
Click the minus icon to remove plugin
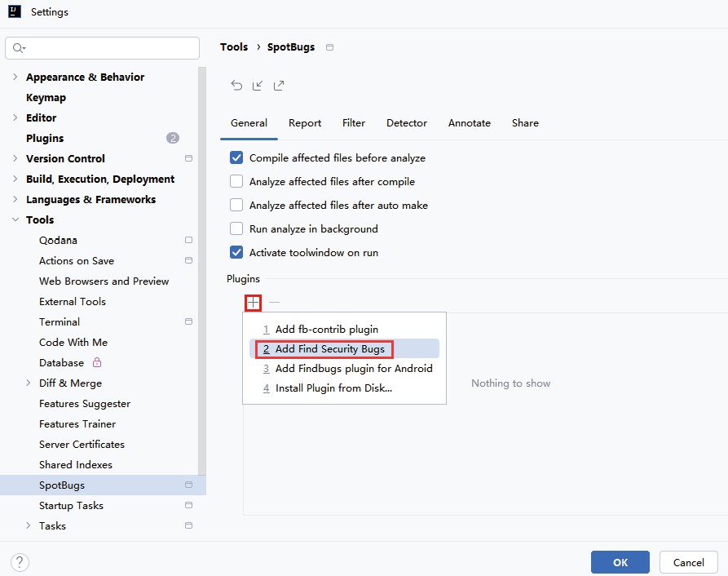(275, 303)
